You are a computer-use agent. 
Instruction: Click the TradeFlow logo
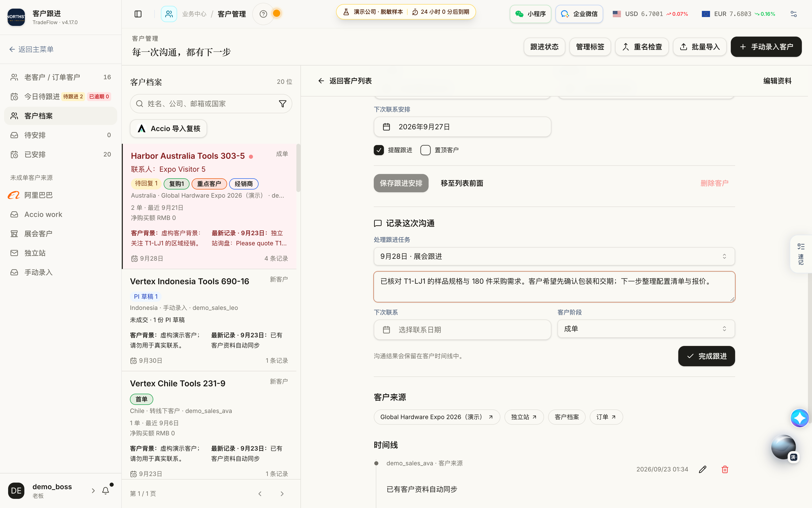[16, 17]
